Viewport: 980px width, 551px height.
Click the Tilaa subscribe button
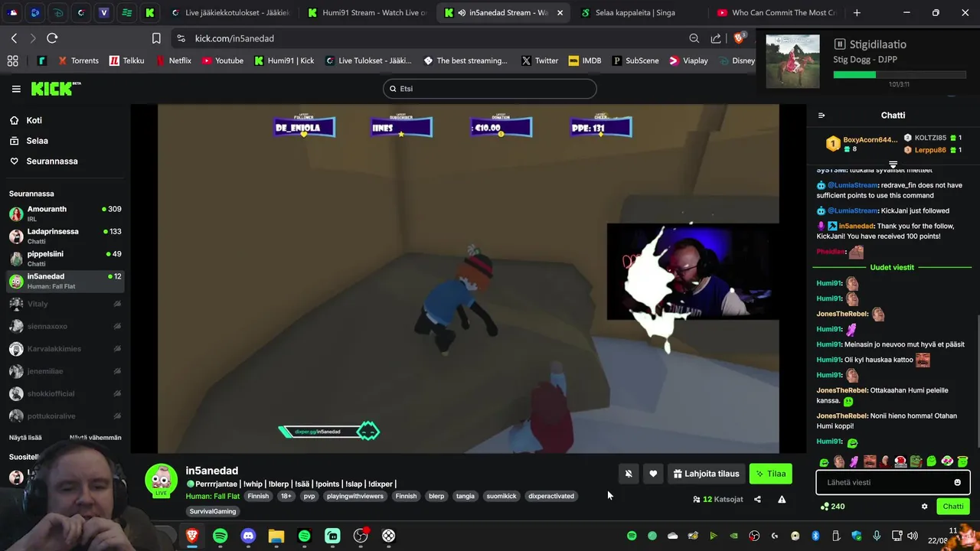[770, 474]
